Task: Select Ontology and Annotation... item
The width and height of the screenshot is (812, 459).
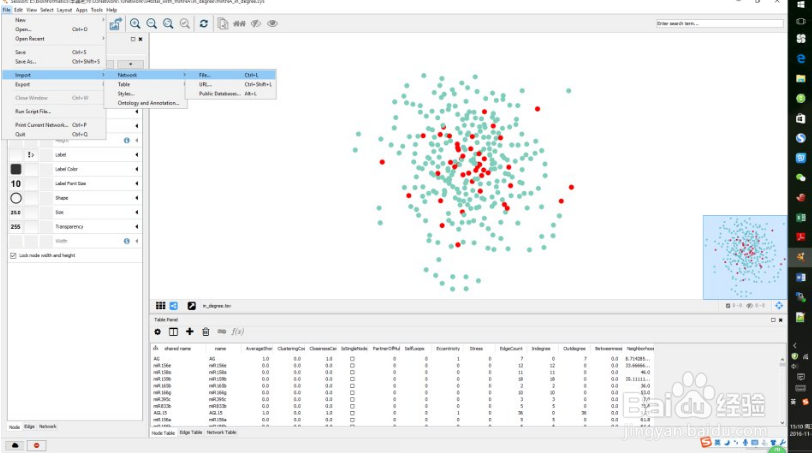Action: [x=146, y=103]
